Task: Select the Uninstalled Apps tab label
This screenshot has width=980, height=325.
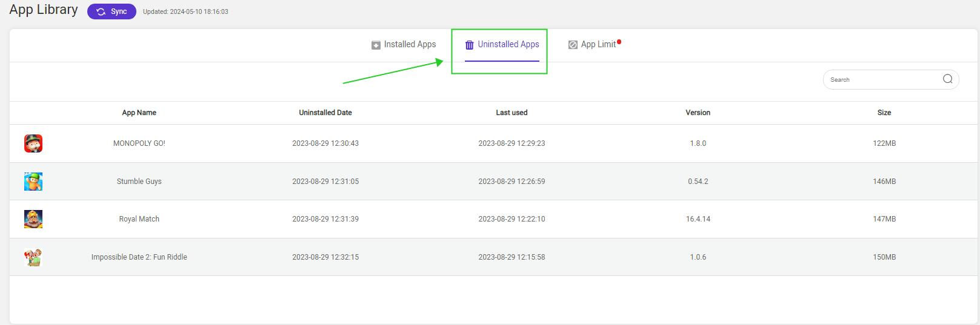Action: point(508,44)
